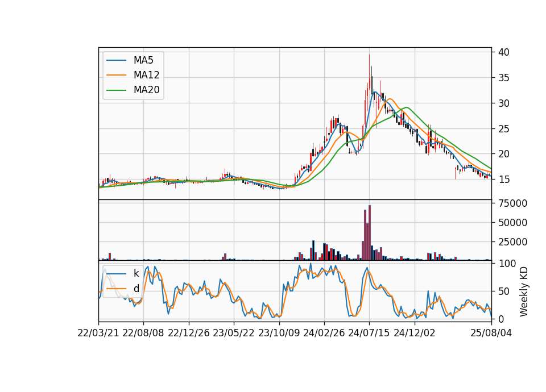Click the MA20 legend label
The height and width of the screenshot is (392, 546).
click(x=146, y=90)
